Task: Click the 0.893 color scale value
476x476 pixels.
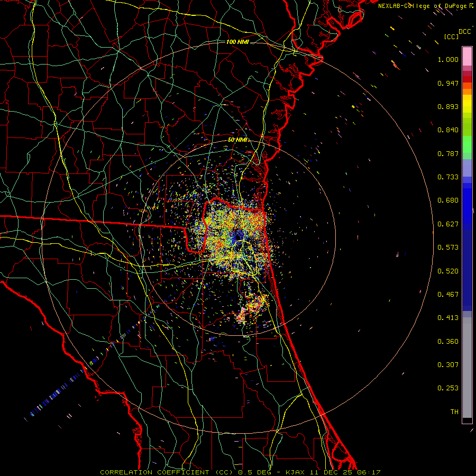Action: pos(448,106)
